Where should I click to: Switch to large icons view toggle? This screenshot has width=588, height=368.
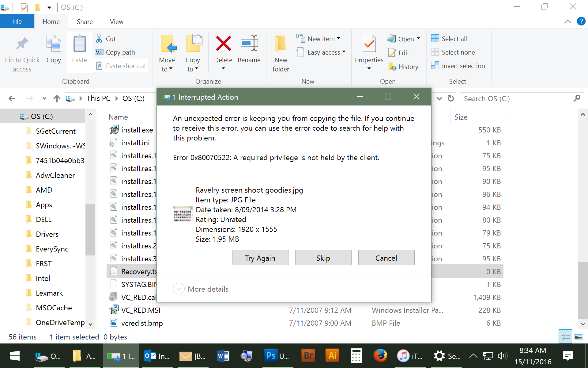tap(579, 337)
